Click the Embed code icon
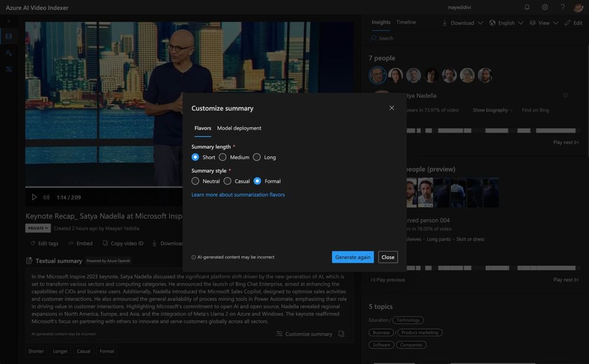 click(x=71, y=243)
